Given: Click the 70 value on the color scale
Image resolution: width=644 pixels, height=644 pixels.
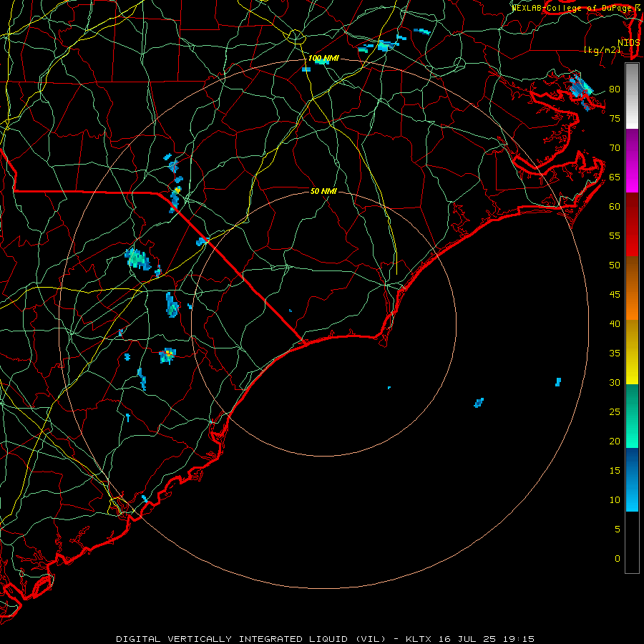Looking at the screenshot, I should (615, 148).
